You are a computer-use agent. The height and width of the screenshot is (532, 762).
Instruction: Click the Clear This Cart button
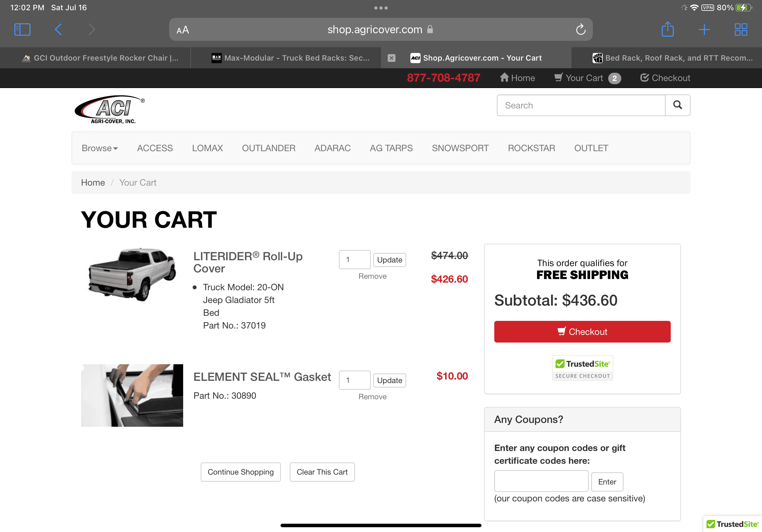pos(322,472)
